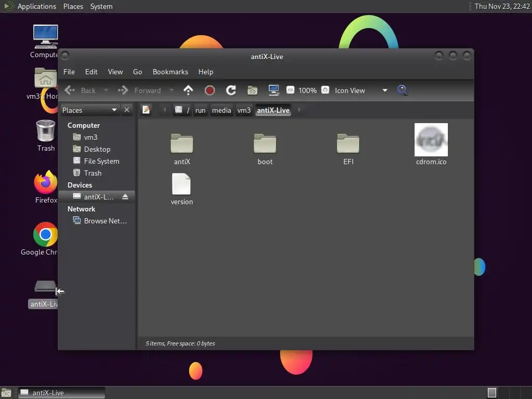532x399 pixels.
Task: Click the Forward navigation button
Action: (x=139, y=90)
